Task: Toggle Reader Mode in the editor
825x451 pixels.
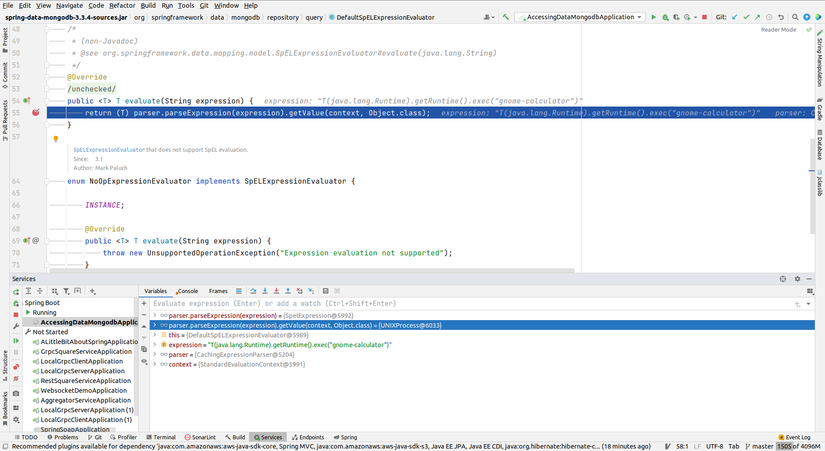Action: (x=778, y=30)
